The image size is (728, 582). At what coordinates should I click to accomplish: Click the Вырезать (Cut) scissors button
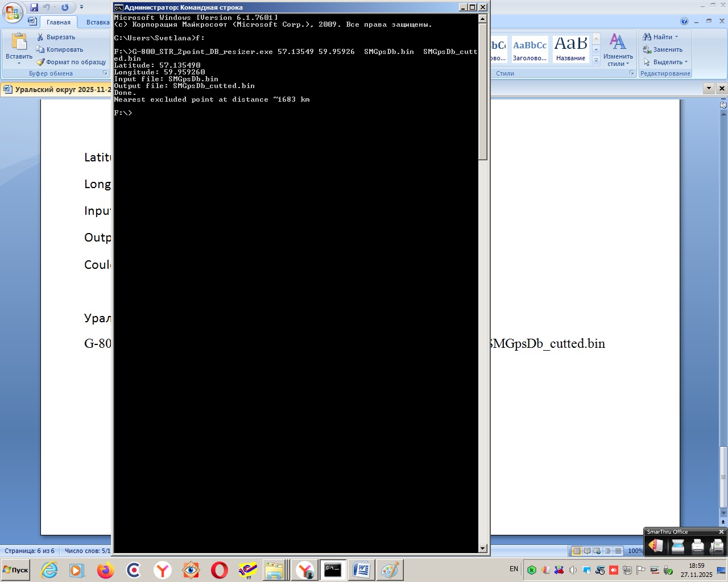pos(56,37)
